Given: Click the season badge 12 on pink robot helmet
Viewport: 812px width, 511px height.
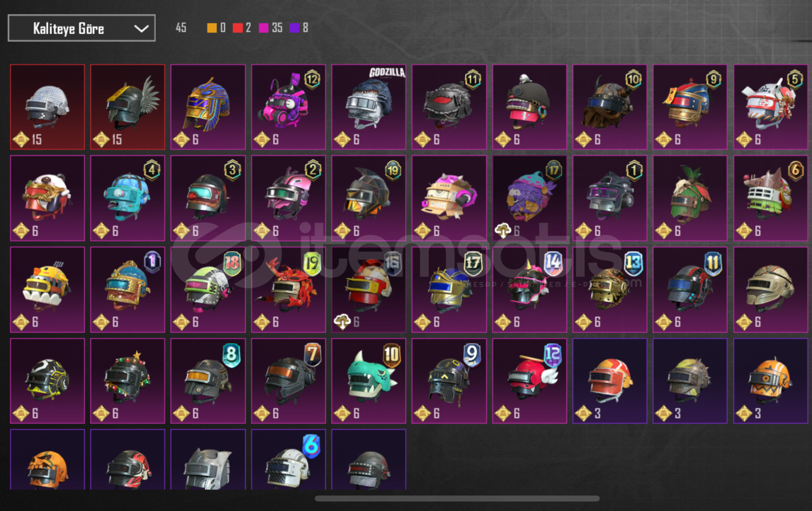Looking at the screenshot, I should point(312,79).
